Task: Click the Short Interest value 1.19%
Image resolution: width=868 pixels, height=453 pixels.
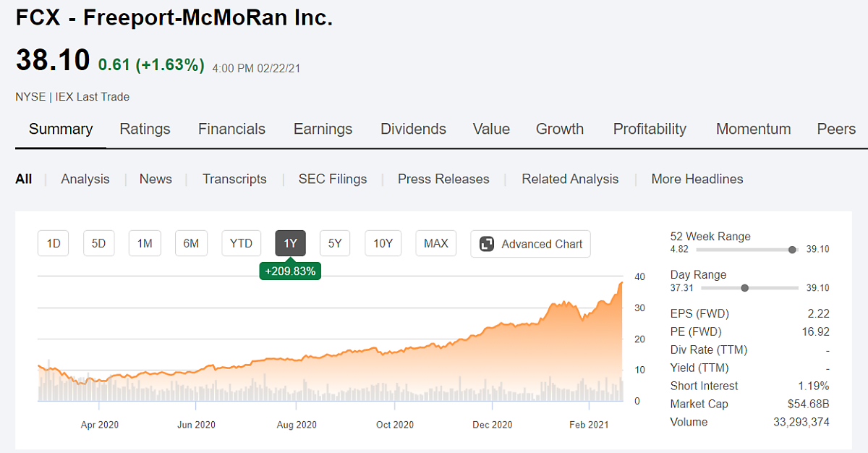Action: (814, 386)
